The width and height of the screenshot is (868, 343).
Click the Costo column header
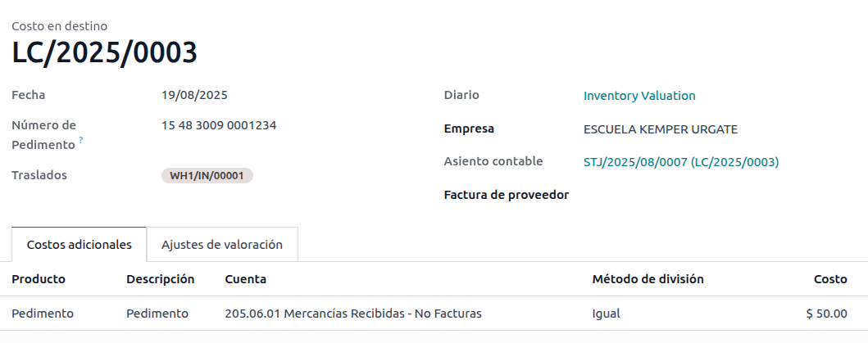829,279
